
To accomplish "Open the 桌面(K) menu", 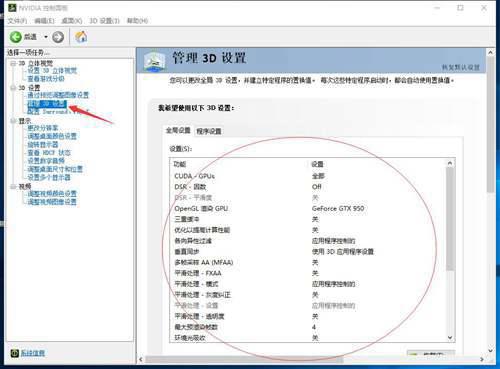I will click(72, 21).
